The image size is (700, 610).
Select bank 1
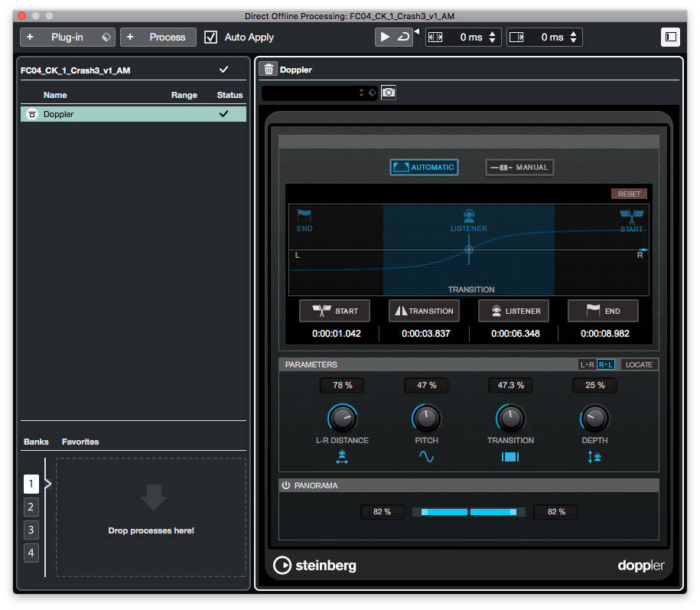31,484
